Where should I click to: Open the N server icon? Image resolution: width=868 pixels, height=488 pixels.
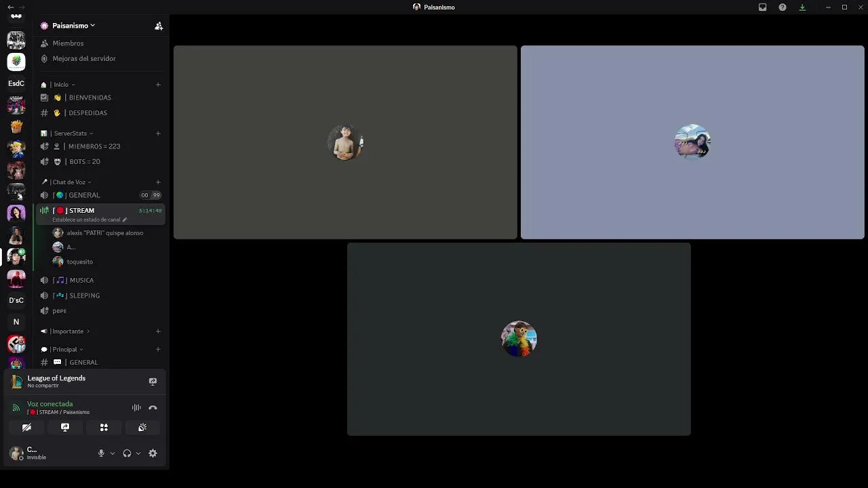(16, 322)
